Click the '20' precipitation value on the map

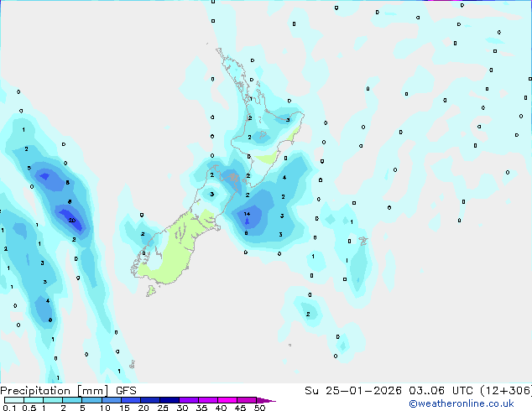72,220
